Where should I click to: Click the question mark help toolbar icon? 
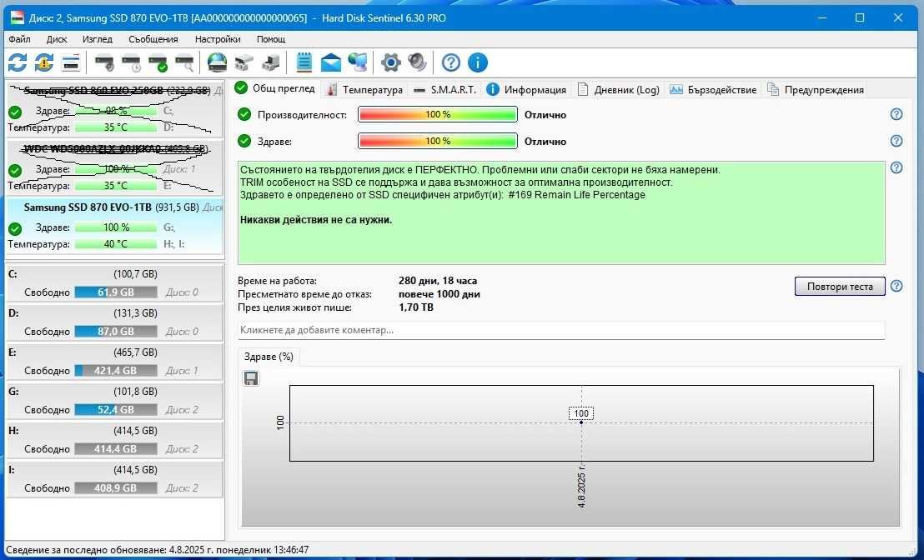[451, 62]
